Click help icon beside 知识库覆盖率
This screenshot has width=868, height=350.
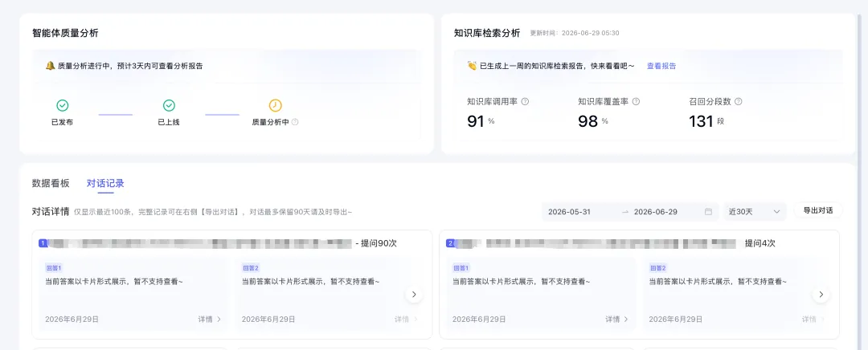[x=636, y=102]
